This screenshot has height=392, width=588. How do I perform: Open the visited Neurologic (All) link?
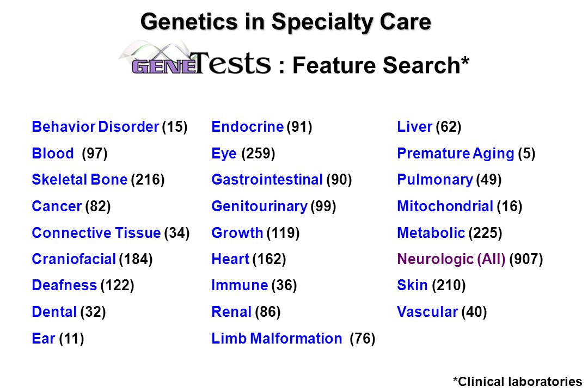click(451, 259)
